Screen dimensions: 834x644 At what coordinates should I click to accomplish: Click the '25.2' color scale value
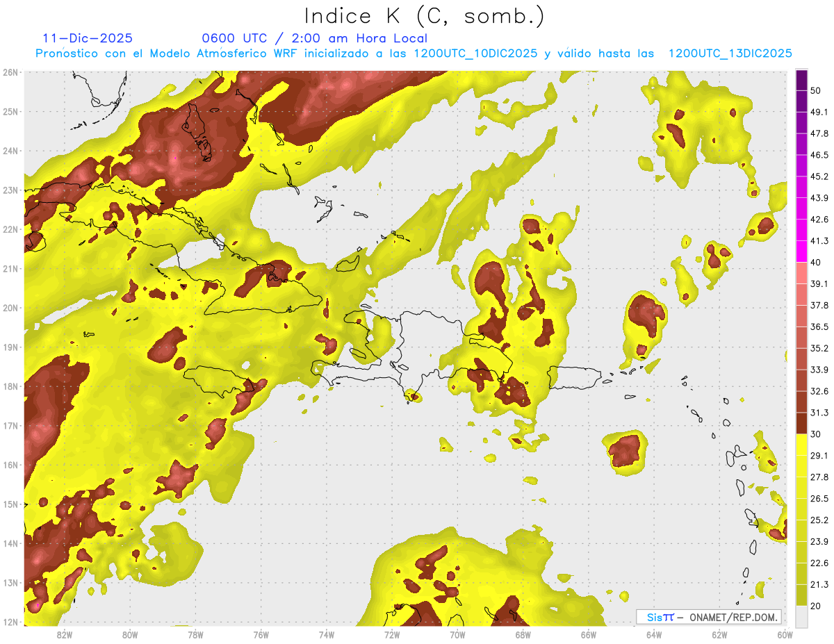[x=820, y=520]
